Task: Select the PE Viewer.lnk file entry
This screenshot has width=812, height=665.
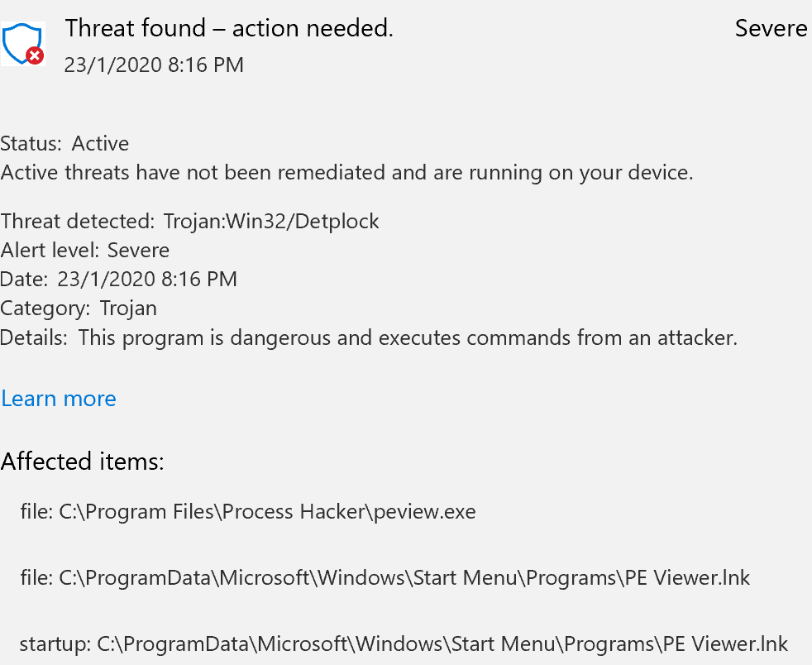Action: tap(385, 577)
